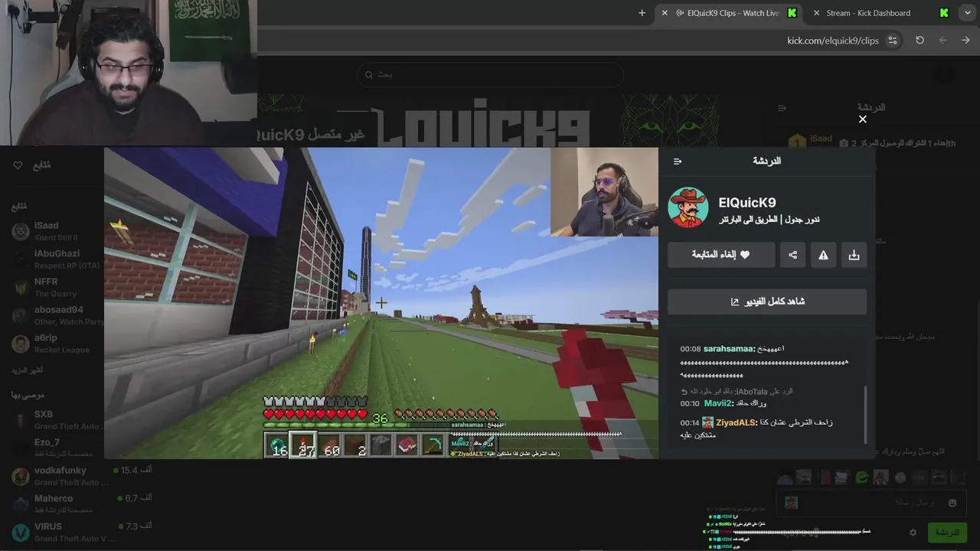This screenshot has height=551, width=980.
Task: Click the 'إرسال رسالة' message input field
Action: click(871, 503)
